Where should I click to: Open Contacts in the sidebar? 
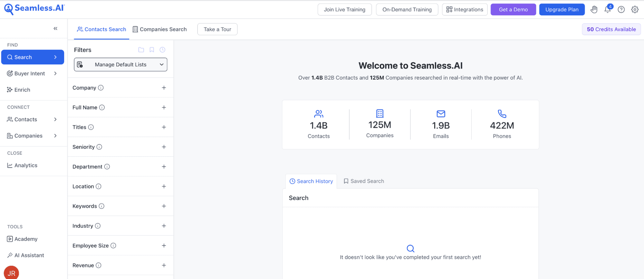point(33,120)
